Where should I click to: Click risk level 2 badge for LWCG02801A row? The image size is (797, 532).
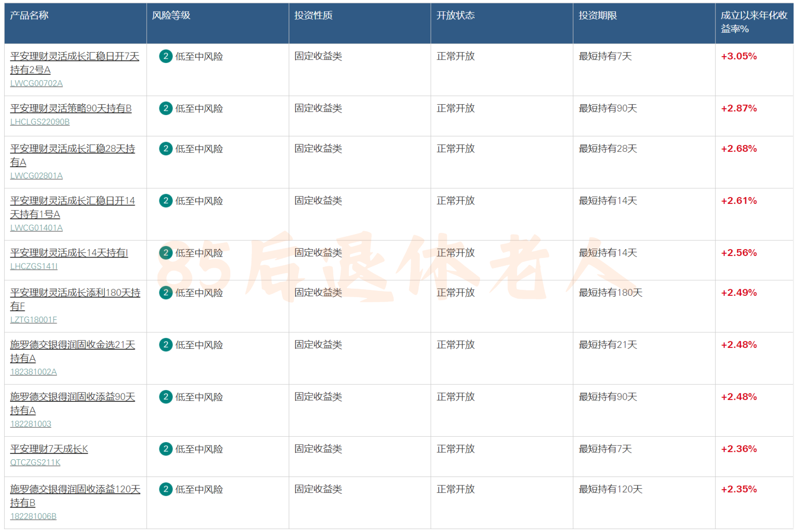coord(166,149)
